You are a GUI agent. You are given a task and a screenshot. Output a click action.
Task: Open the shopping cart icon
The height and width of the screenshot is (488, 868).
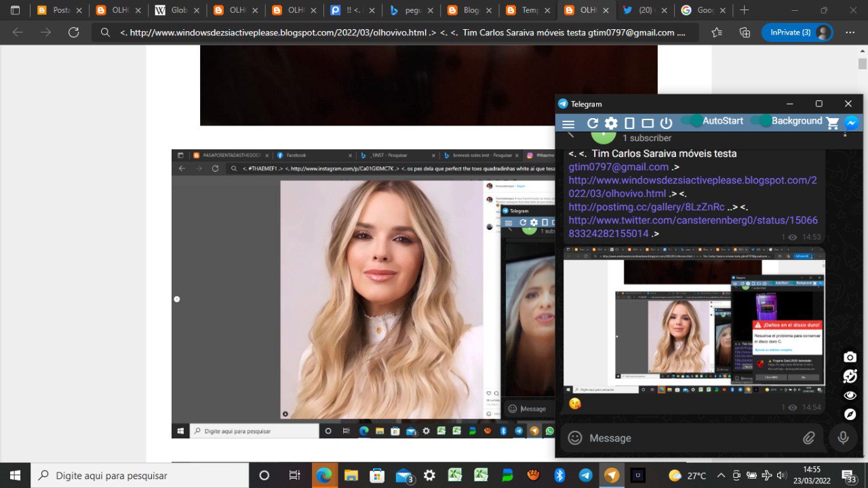[833, 124]
